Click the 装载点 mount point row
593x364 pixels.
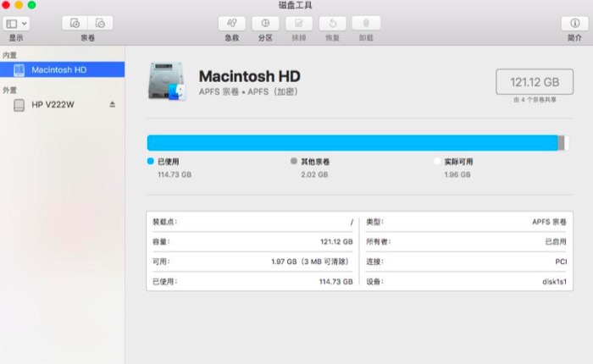click(252, 222)
